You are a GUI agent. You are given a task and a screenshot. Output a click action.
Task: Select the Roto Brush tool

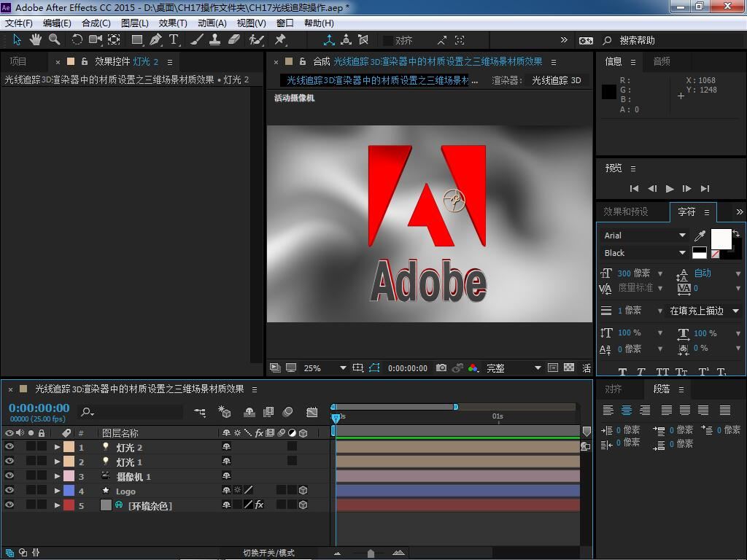(x=256, y=40)
